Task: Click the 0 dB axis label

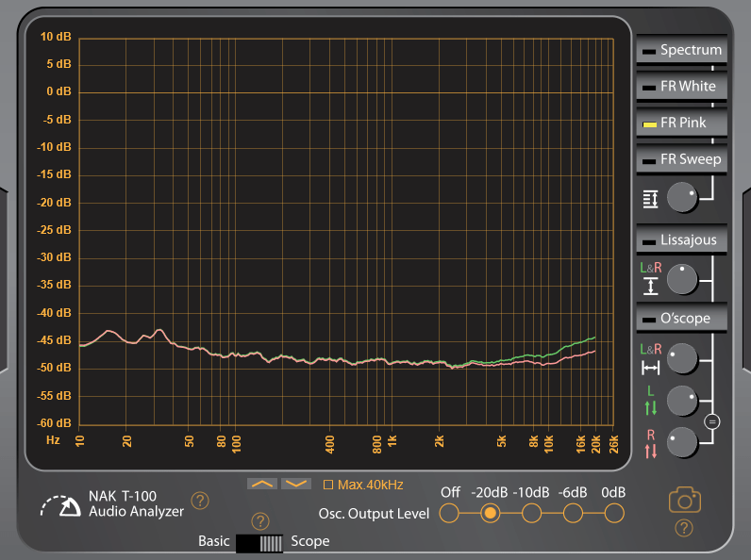Action: click(x=58, y=91)
